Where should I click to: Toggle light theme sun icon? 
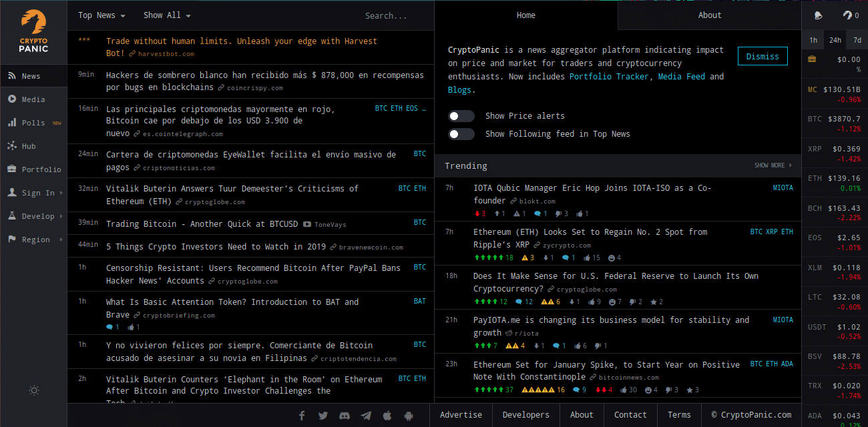coord(34,390)
